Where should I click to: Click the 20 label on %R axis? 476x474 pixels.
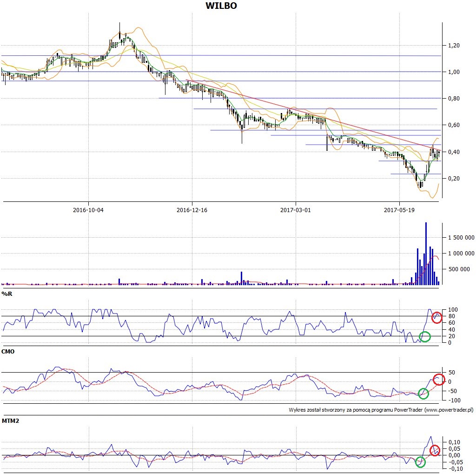pos(452,336)
